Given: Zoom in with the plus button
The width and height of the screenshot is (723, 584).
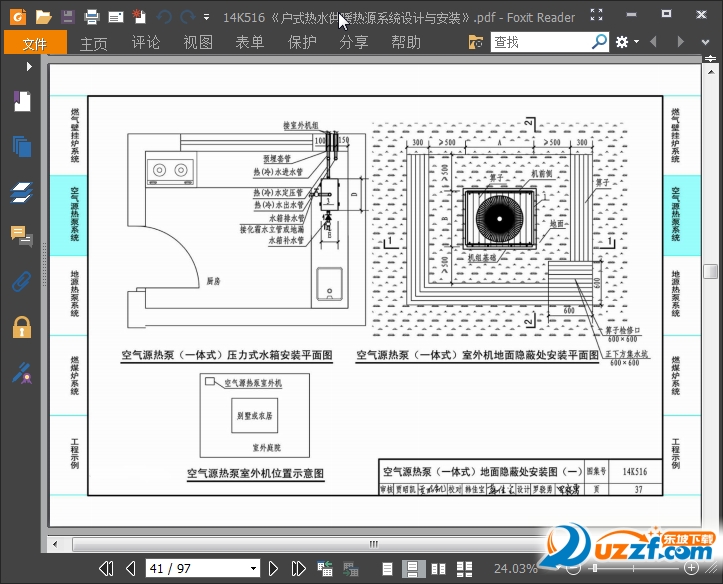Looking at the screenshot, I should [691, 568].
